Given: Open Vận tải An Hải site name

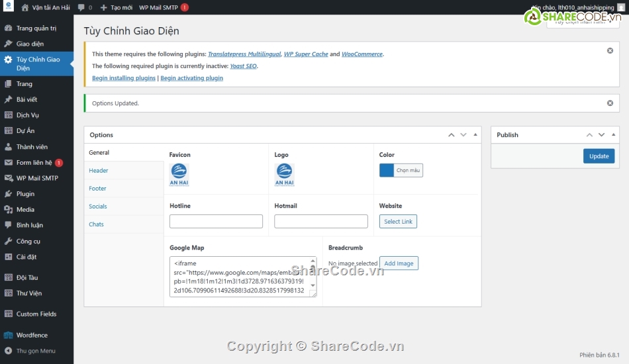Looking at the screenshot, I should point(51,8).
